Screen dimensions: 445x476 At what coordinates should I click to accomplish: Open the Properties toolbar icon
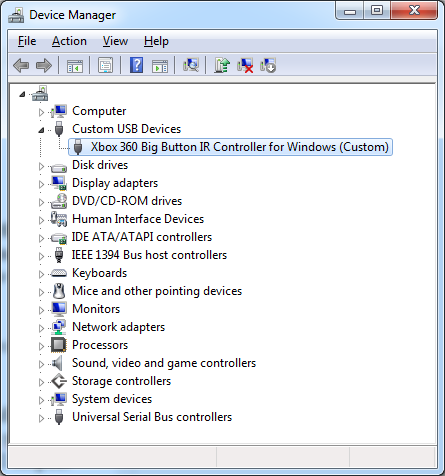105,65
